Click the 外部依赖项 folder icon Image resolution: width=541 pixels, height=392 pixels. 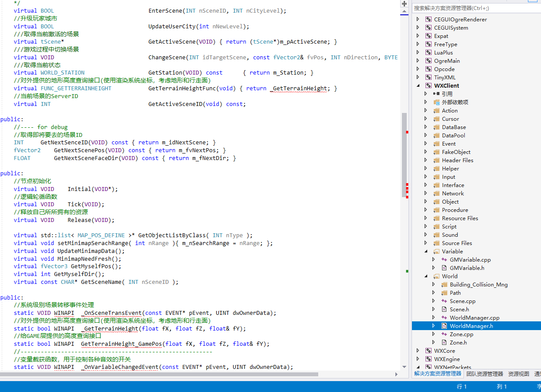coord(436,102)
